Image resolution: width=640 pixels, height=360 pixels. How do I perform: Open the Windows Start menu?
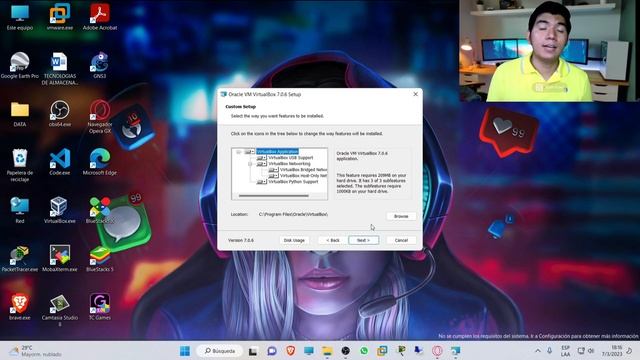(185, 351)
